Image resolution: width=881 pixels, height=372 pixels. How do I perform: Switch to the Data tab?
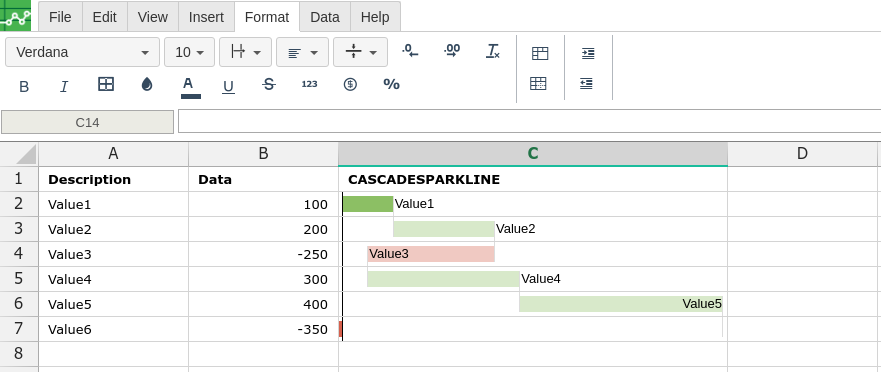pos(325,17)
